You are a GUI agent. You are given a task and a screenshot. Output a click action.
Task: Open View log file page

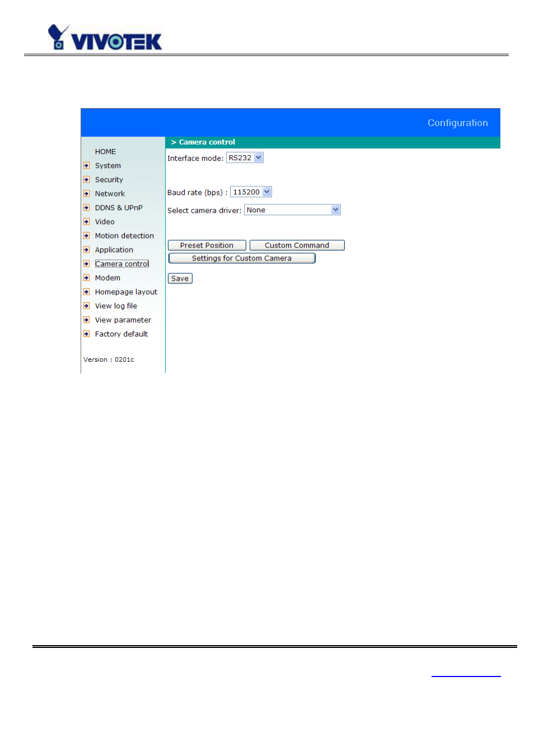[x=116, y=306]
